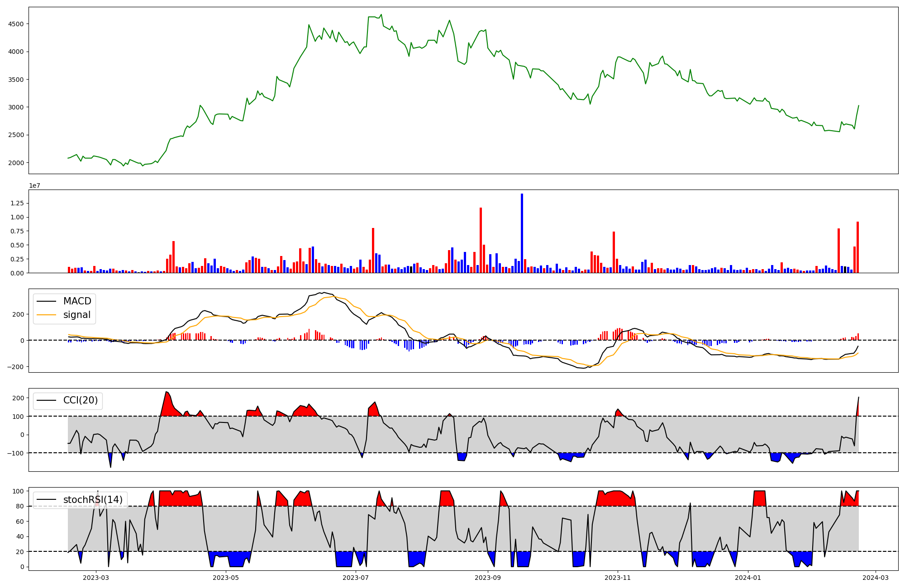This screenshot has width=905, height=588.
Task: Click the orange signal legend line
Action: 46,315
